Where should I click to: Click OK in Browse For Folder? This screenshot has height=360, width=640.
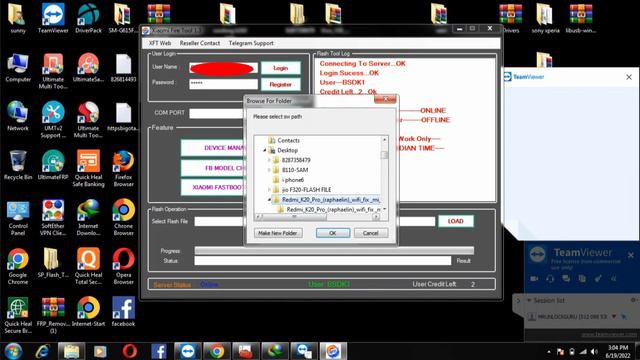pos(333,233)
